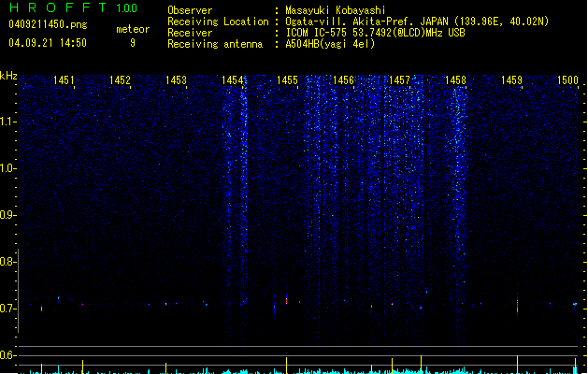Click time axis label 1459
Image resolution: width=588 pixels, height=374 pixels.
pos(511,79)
